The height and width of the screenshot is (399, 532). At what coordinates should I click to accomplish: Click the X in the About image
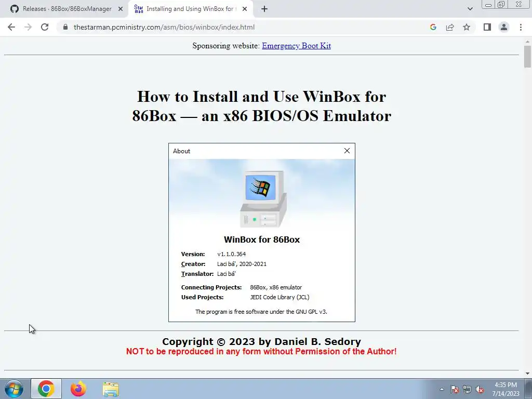[347, 151]
